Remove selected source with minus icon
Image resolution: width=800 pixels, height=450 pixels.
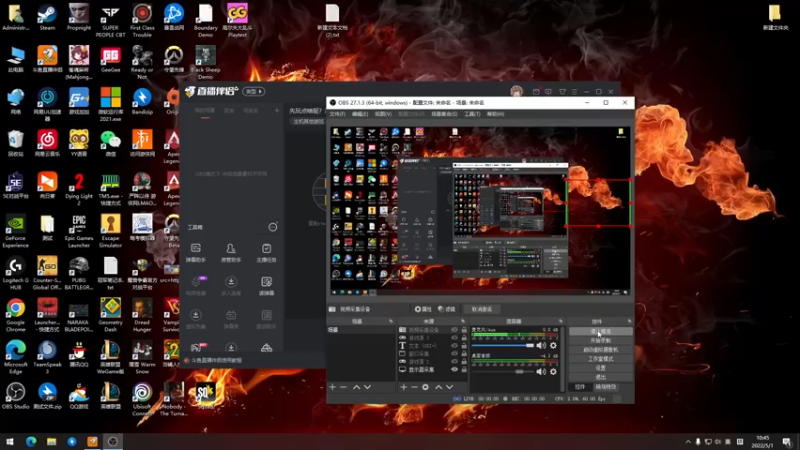(x=414, y=387)
